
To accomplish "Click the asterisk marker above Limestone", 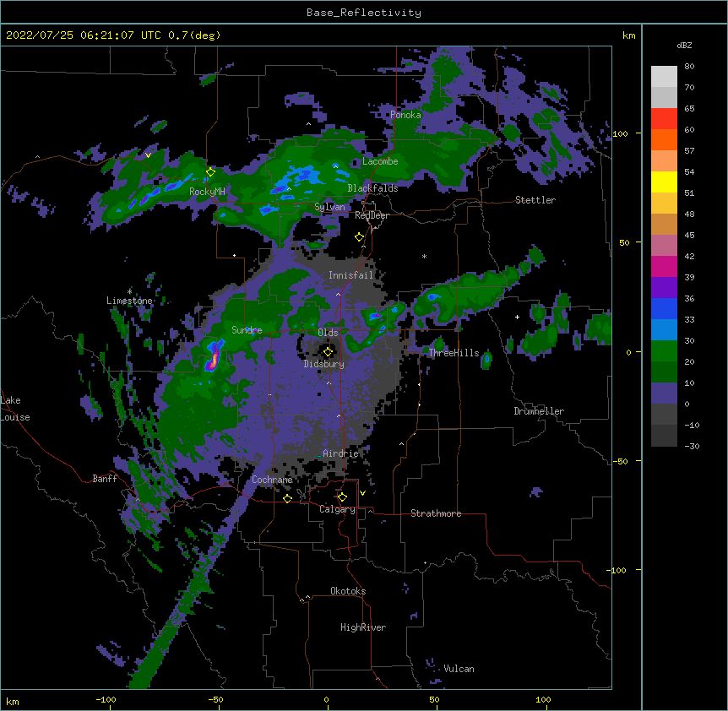I will pos(129,291).
